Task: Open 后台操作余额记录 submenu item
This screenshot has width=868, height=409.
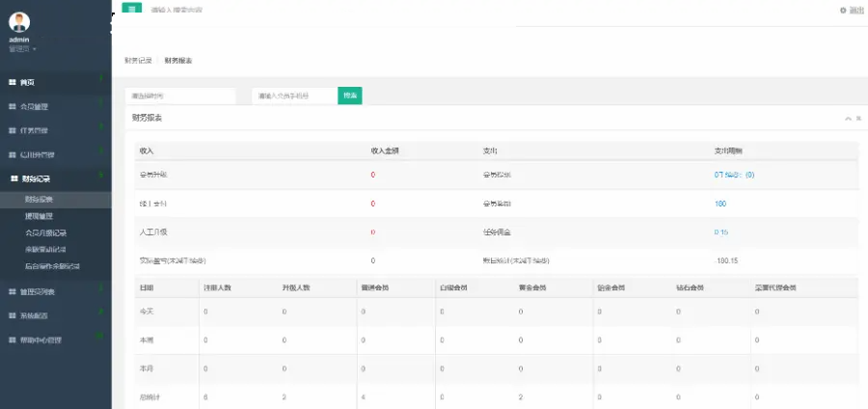Action: 52,265
